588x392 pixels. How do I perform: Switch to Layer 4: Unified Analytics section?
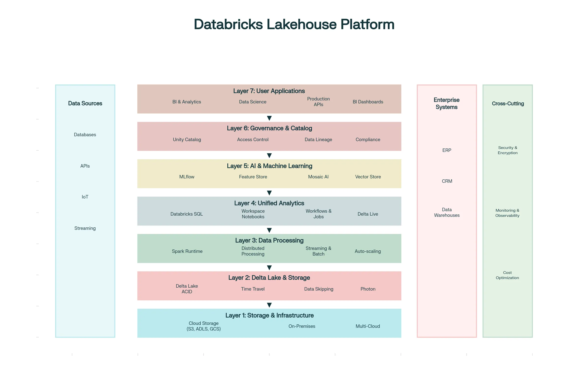tap(269, 203)
